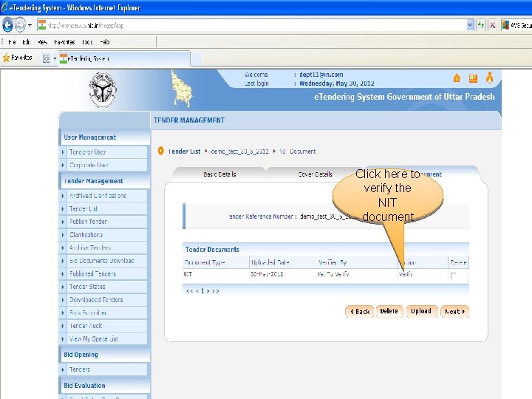The image size is (532, 399).
Task: Open Tender List in sidebar
Action: point(83,208)
